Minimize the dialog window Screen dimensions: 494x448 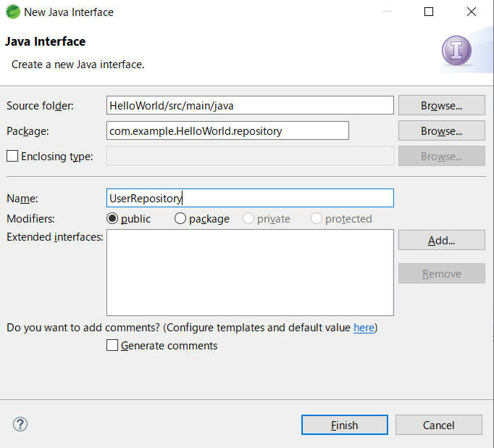[387, 12]
